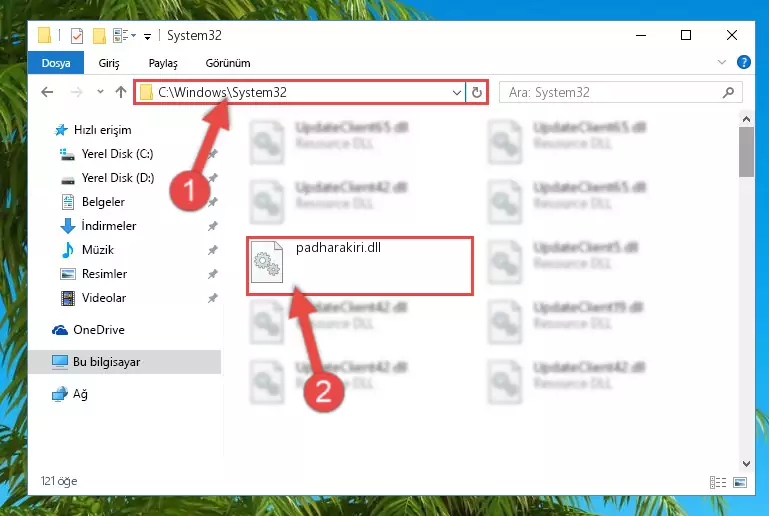Click the Ara: System32 search box
Screen dimensions: 769x516
(x=620, y=92)
